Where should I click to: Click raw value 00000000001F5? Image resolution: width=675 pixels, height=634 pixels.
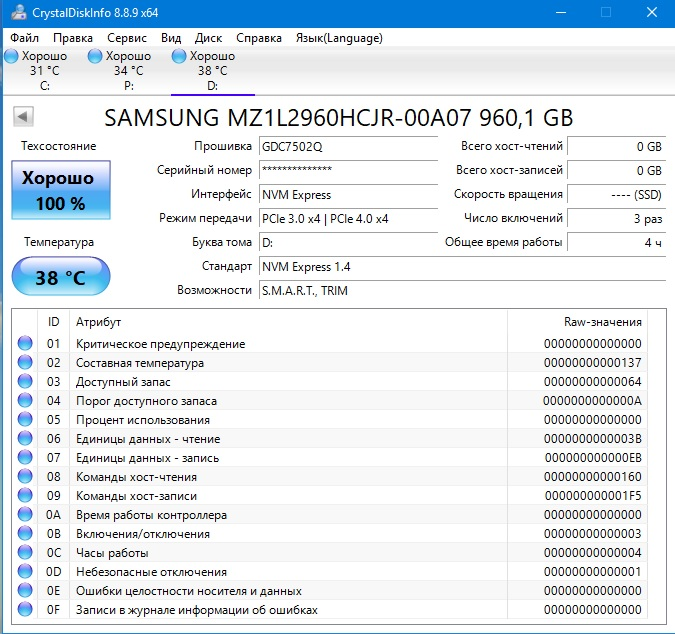point(593,495)
